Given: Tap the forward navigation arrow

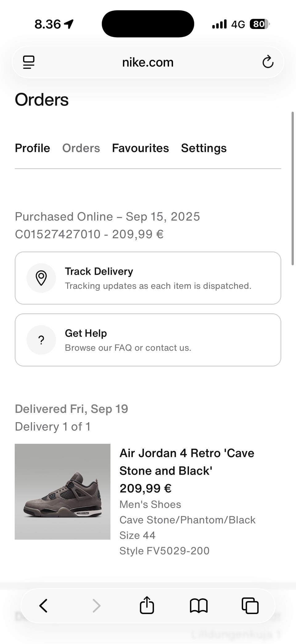Looking at the screenshot, I should pos(97,605).
